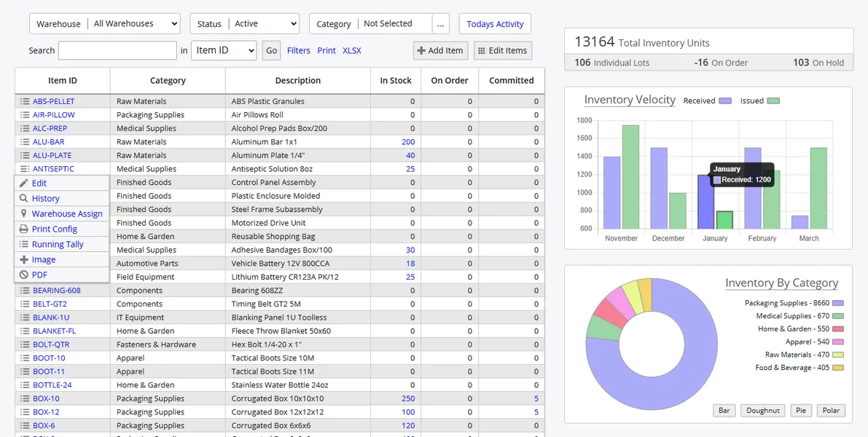Click inside the Search input field
Image resolution: width=868 pixels, height=437 pixels.
(x=117, y=50)
